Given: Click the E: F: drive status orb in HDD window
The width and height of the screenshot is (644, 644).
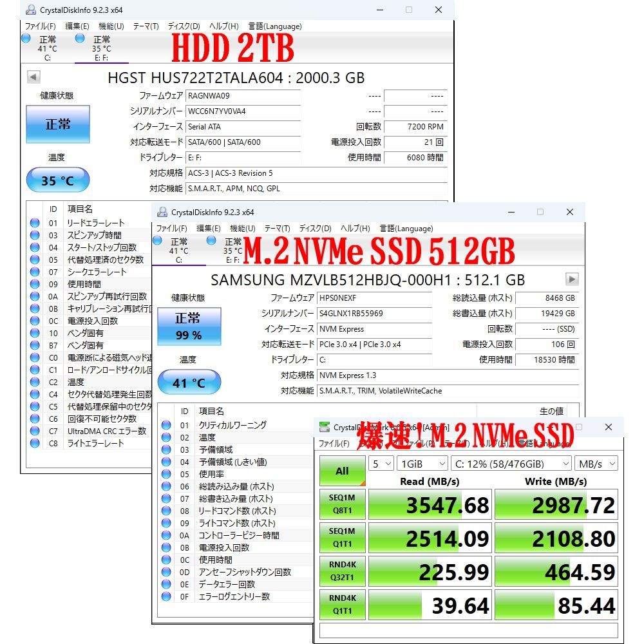Looking at the screenshot, I should pyautogui.click(x=80, y=38).
